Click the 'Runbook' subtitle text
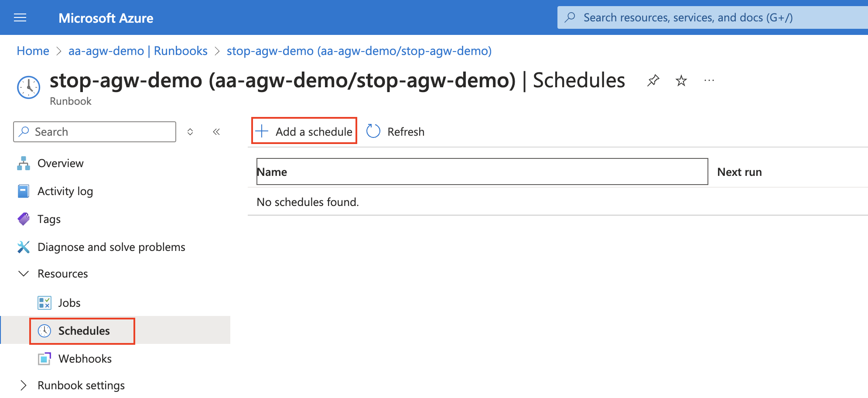 [x=71, y=101]
